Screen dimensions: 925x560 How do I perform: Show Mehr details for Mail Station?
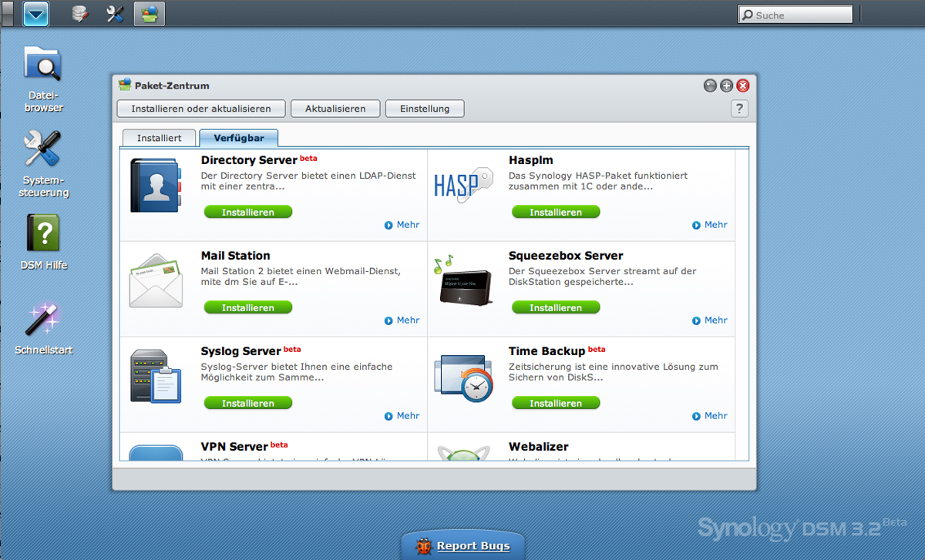402,320
